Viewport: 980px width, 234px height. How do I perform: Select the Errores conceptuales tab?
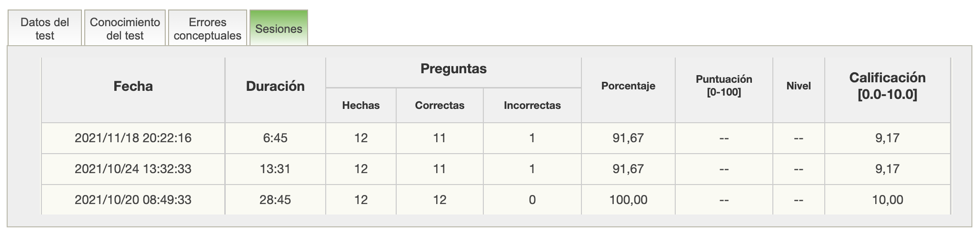[208, 29]
